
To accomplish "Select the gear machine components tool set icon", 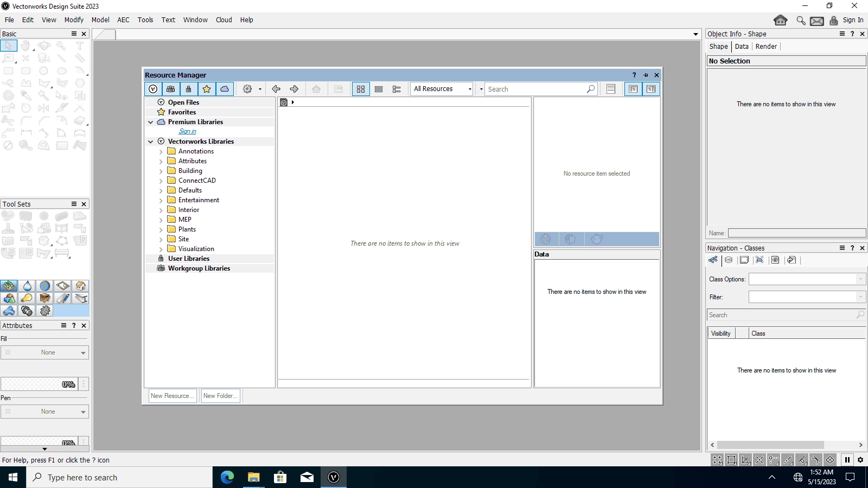I will tap(45, 311).
